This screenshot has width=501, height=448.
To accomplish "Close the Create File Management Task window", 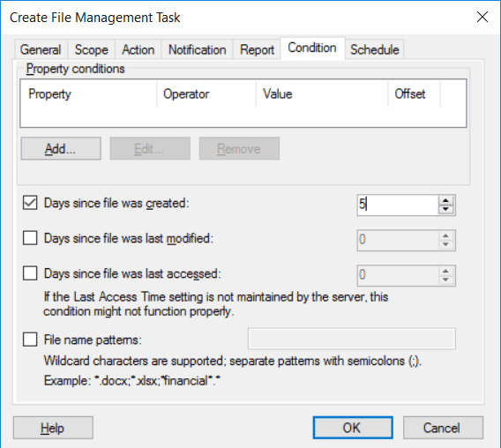I will click(x=482, y=17).
